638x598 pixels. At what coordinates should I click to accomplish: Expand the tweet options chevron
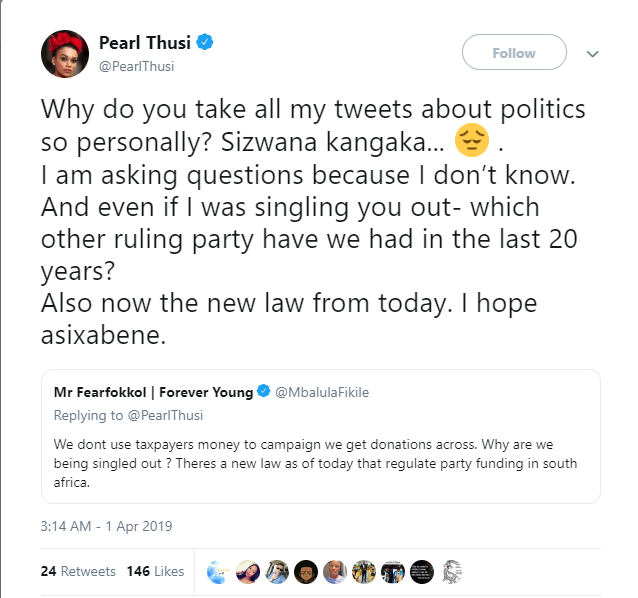[x=592, y=53]
